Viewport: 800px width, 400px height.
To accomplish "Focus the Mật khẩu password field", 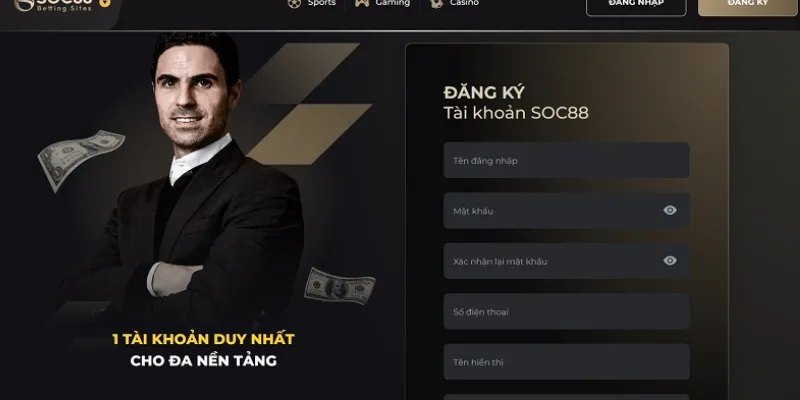I will tap(566, 210).
